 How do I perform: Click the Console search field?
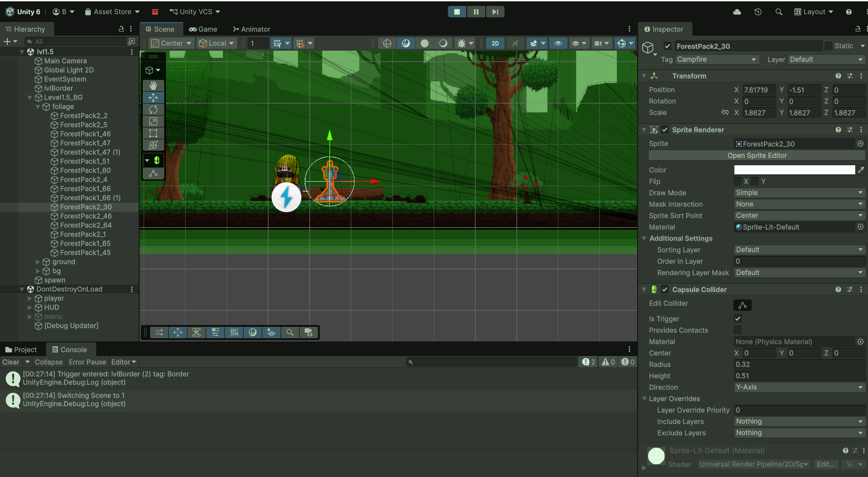(491, 362)
